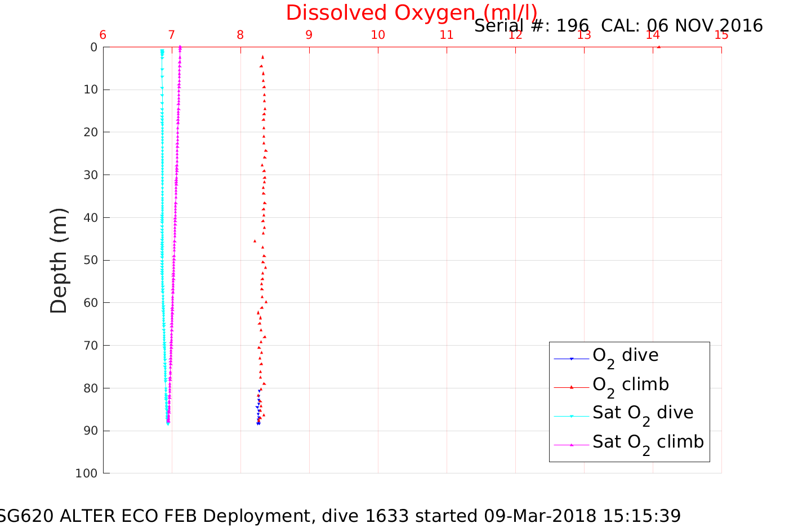Select the 'O2 dive' legend entry

coord(626,356)
